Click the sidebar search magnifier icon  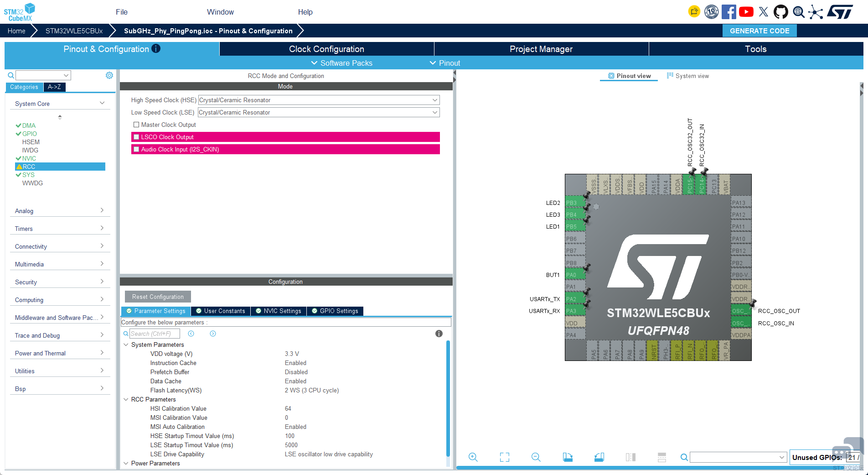[x=11, y=75]
